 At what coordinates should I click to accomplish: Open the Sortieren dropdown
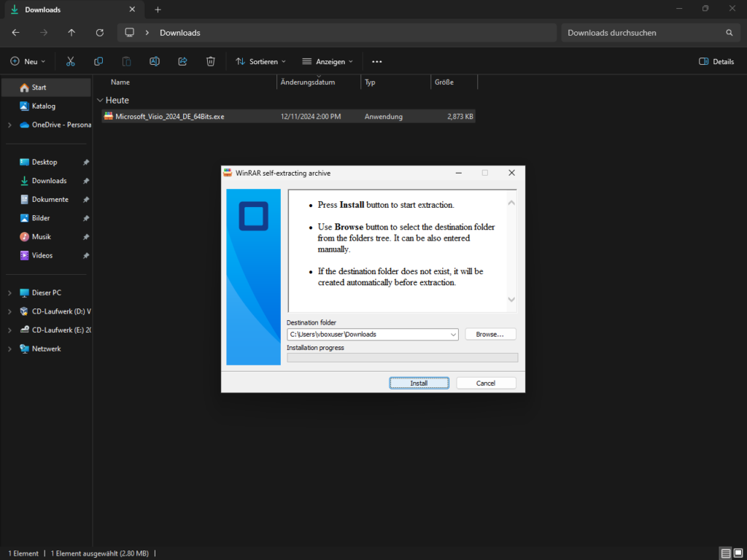point(260,61)
